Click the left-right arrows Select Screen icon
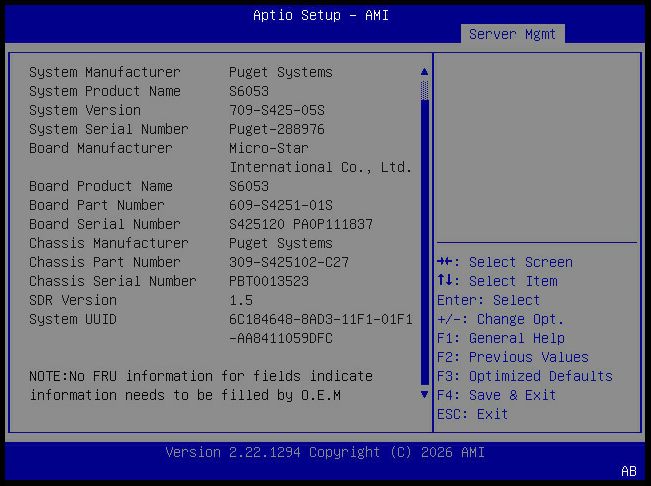 point(444,262)
